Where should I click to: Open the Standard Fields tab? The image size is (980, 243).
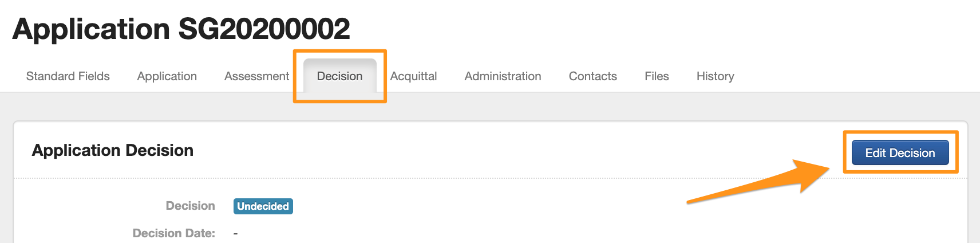[68, 76]
